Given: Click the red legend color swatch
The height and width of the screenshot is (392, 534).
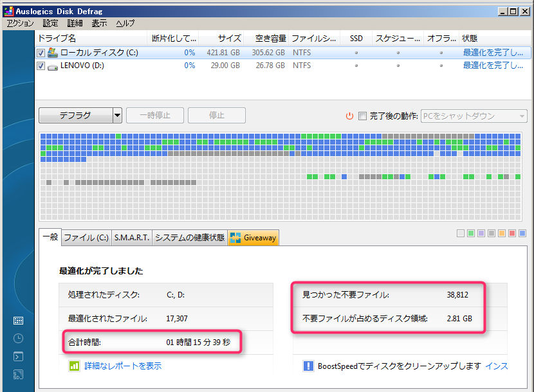Looking at the screenshot, I should (512, 233).
